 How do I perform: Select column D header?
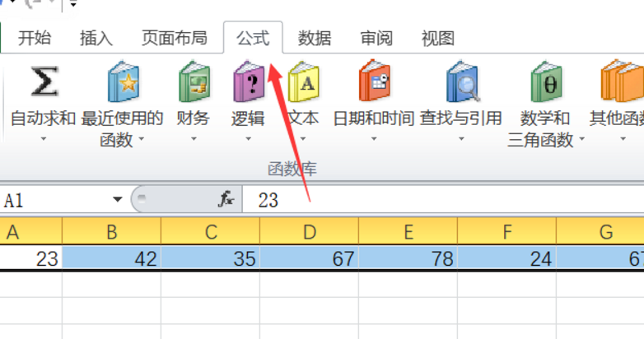click(310, 231)
